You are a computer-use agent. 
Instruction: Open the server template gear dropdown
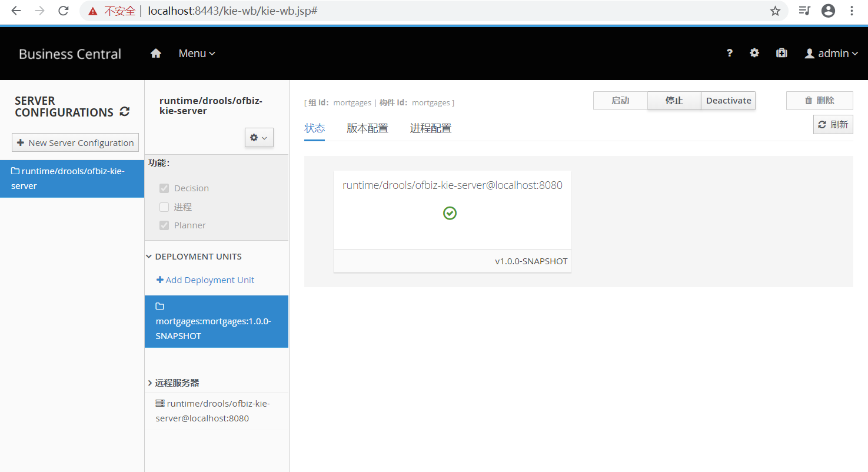(259, 137)
